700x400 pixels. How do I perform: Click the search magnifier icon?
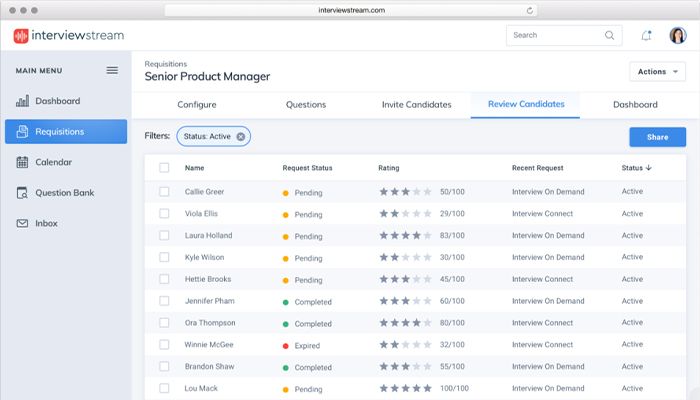[x=609, y=35]
